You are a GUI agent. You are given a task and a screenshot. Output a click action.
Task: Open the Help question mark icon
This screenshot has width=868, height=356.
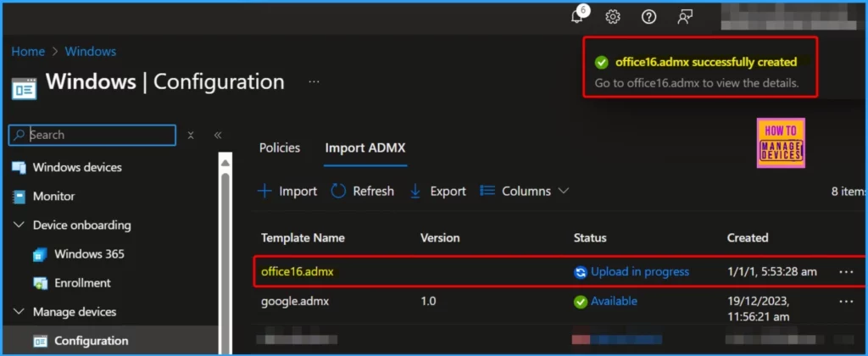(x=648, y=17)
